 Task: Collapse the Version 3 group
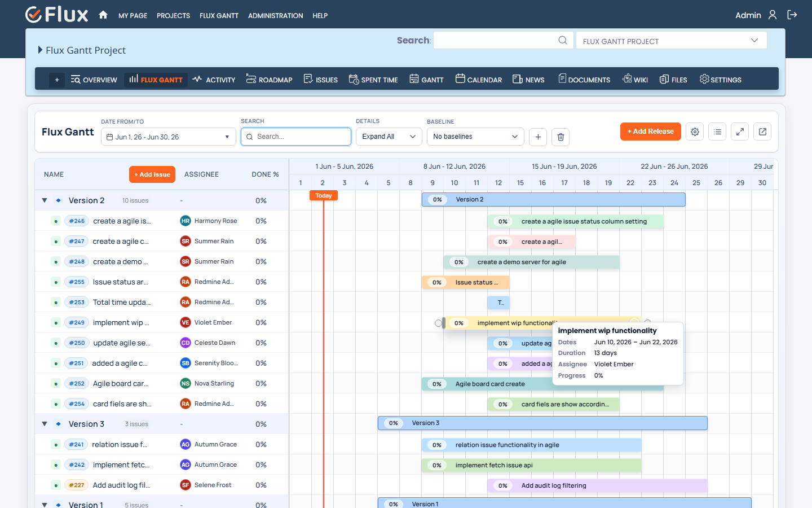[45, 424]
